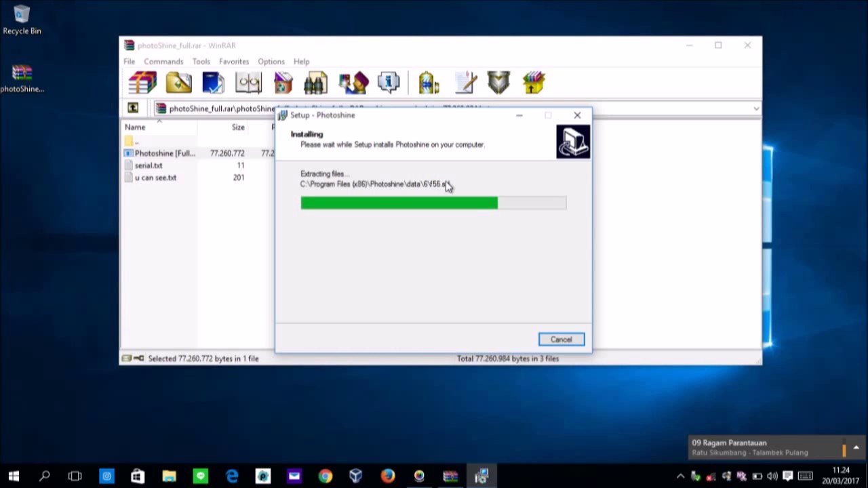The height and width of the screenshot is (488, 868).
Task: Open the Wizard toolbar icon
Action: (x=353, y=83)
